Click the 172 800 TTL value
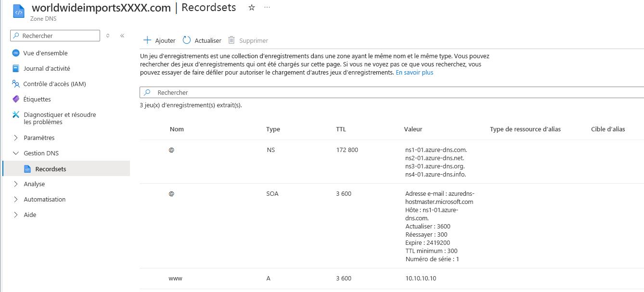Image resolution: width=644 pixels, height=292 pixels. 347,150
